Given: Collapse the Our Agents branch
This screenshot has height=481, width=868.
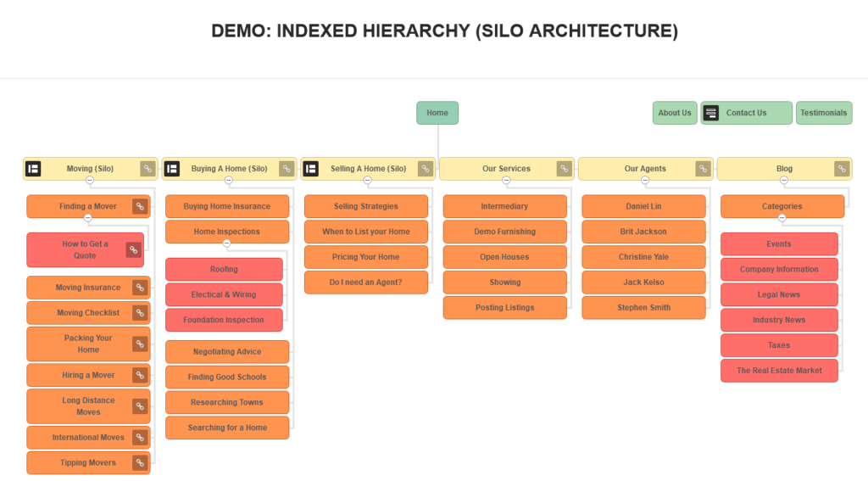Looking at the screenshot, I should click(x=645, y=181).
